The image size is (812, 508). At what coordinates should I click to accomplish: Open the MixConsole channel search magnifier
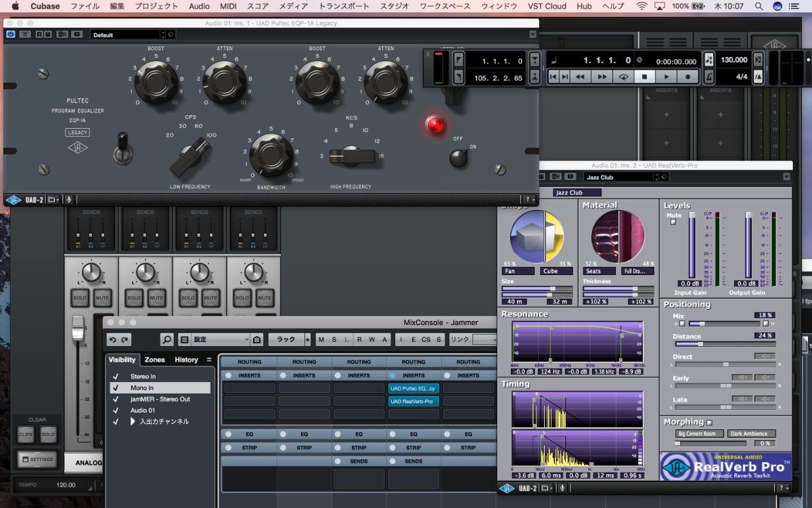coord(167,339)
